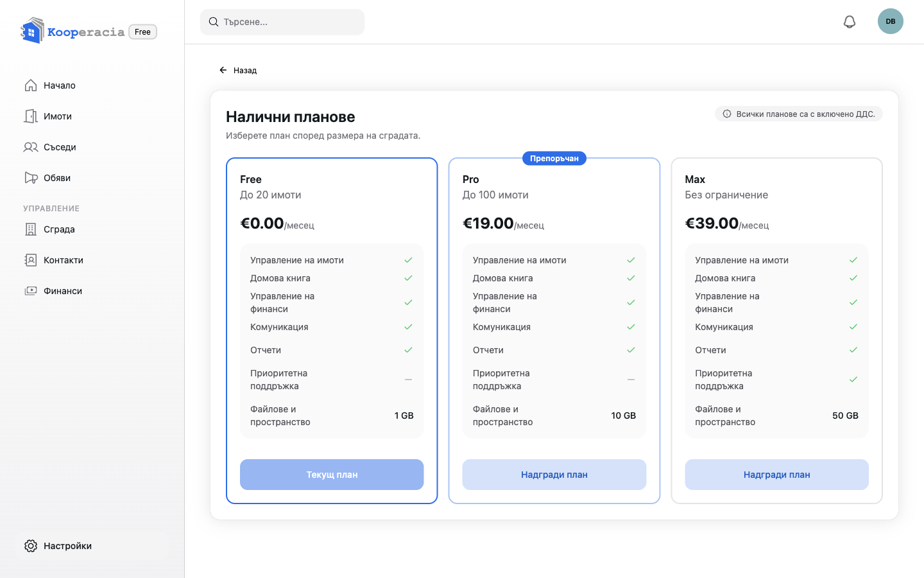Screen dimensions: 924x578
Task: Click the Max plan Отчети checkmark
Action: pyautogui.click(x=853, y=350)
